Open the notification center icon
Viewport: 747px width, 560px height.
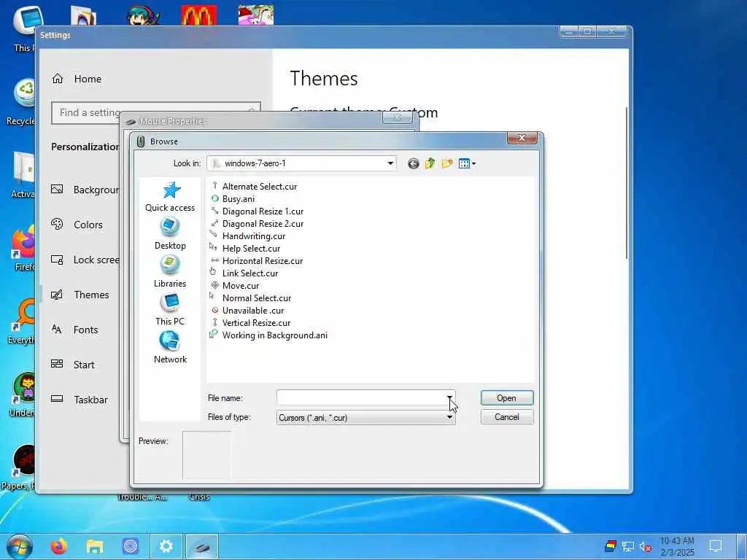pos(716,546)
